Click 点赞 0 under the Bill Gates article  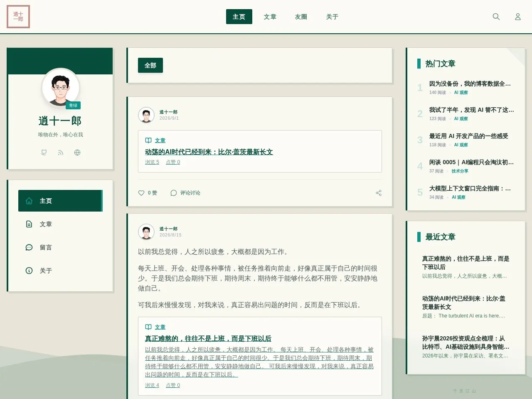(173, 162)
